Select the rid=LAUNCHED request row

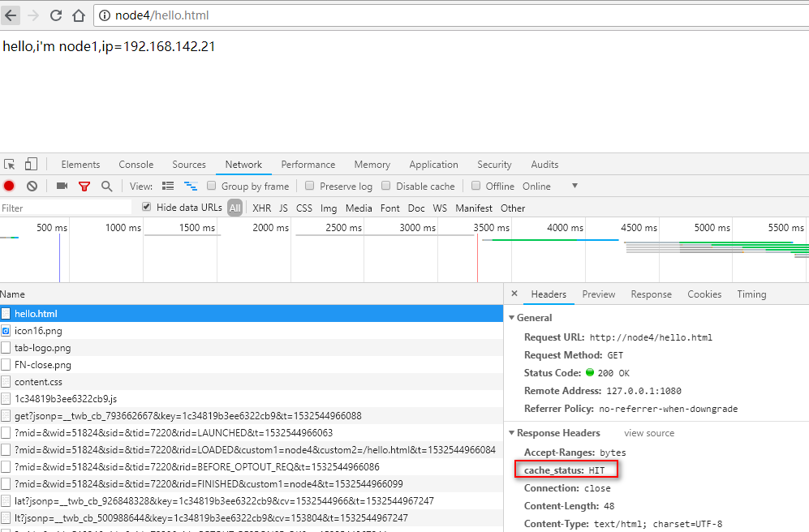click(x=252, y=432)
